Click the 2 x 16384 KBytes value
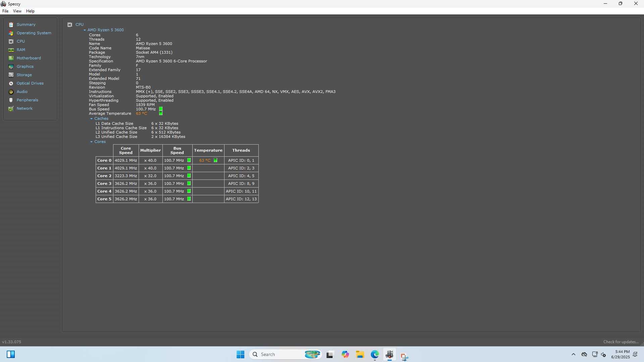The width and height of the screenshot is (644, 362). click(168, 137)
